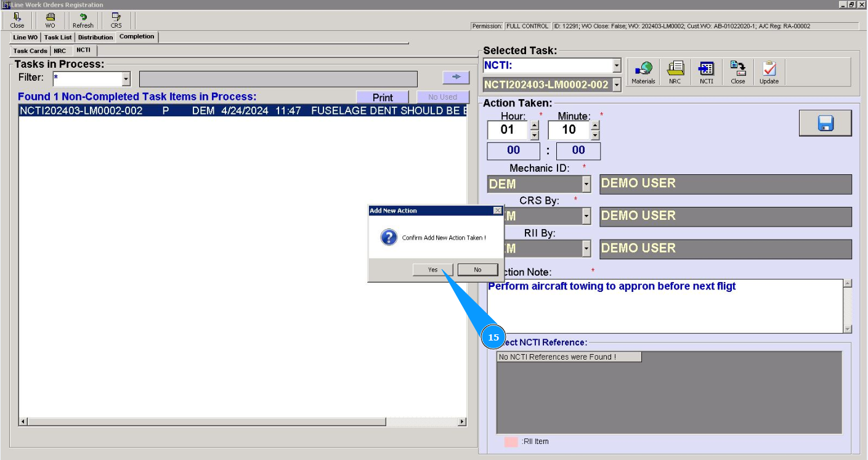Viewport: 868px width, 460px height.
Task: Expand the NCTI202403-LM0002-002 selected task dropdown
Action: 617,85
